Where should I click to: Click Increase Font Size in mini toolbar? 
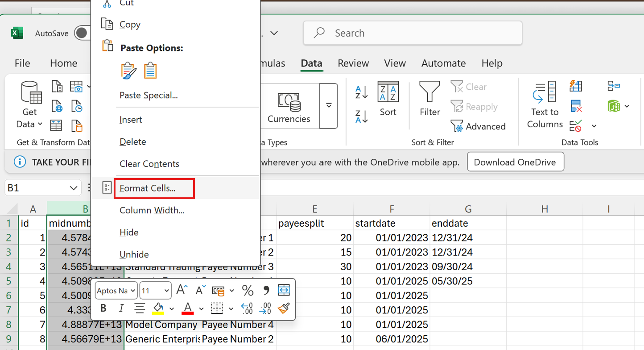coord(182,290)
